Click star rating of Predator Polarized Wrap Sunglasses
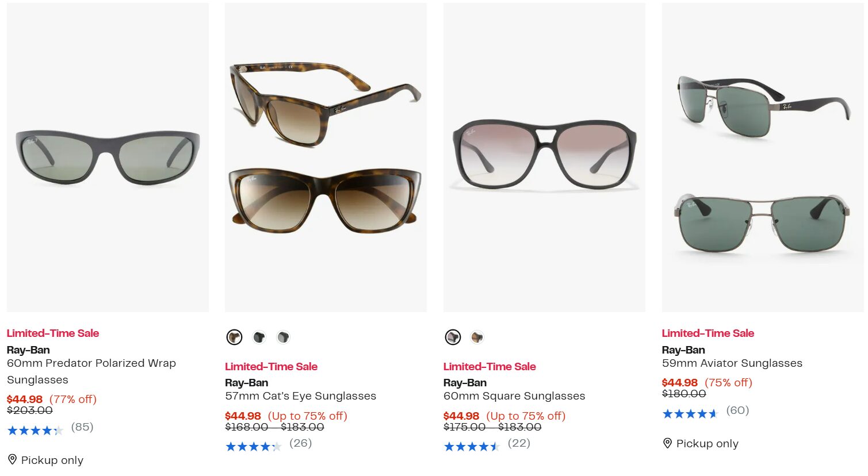 [x=35, y=431]
